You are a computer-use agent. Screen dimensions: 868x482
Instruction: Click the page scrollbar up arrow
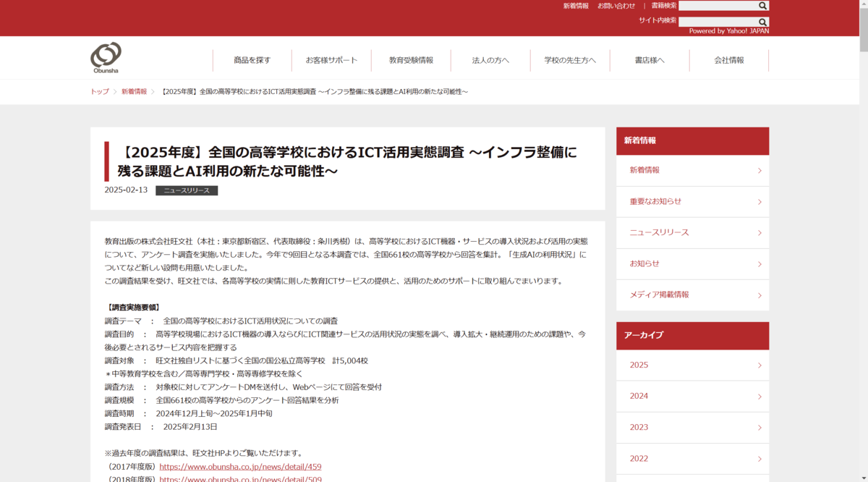(863, 5)
